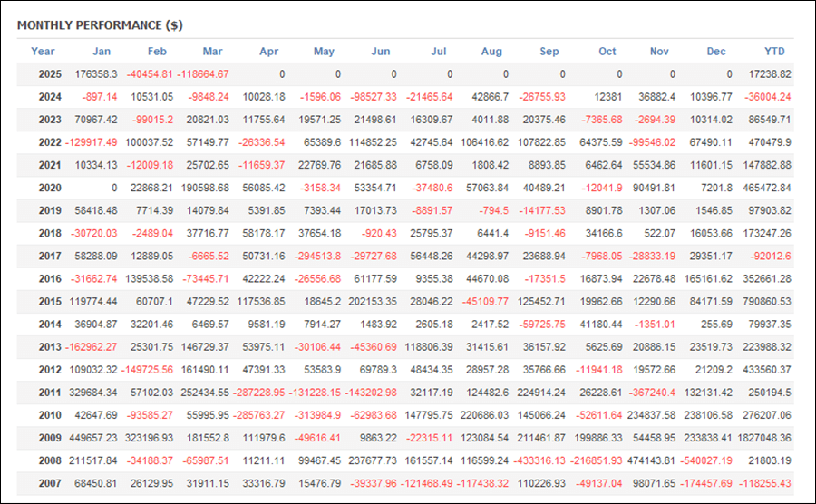This screenshot has height=504, width=816.
Task: Select the 2025 year row label
Action: [50, 74]
